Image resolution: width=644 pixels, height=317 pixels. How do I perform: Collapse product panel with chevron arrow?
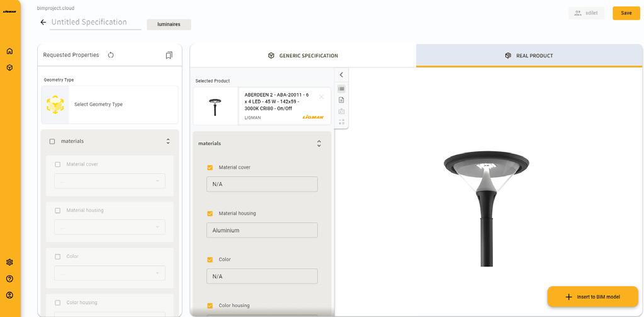click(341, 75)
